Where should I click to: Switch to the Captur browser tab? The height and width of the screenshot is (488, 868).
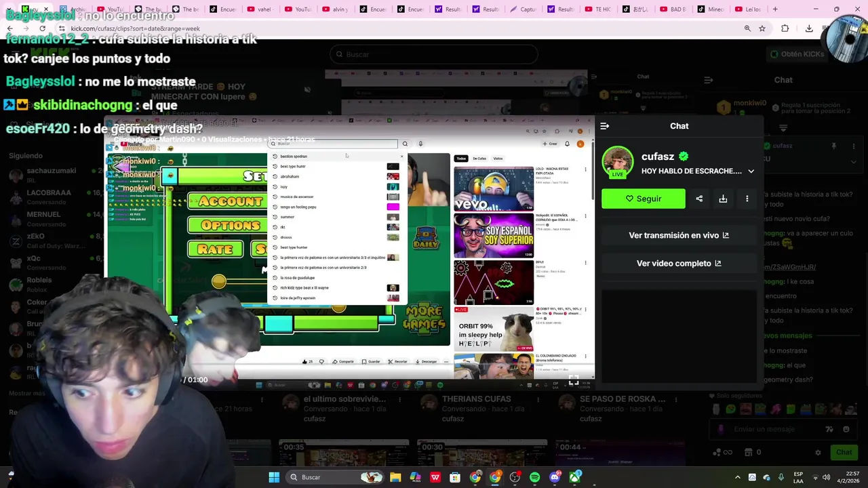pyautogui.click(x=522, y=9)
